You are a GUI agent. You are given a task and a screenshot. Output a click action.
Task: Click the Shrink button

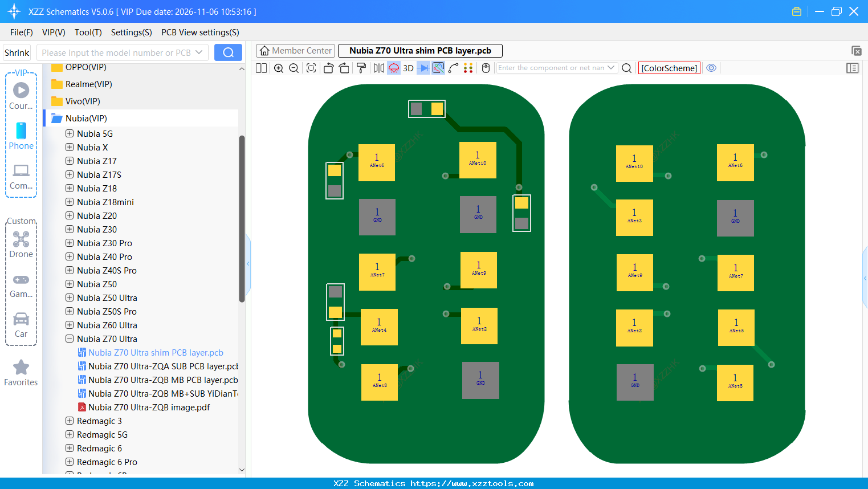17,52
